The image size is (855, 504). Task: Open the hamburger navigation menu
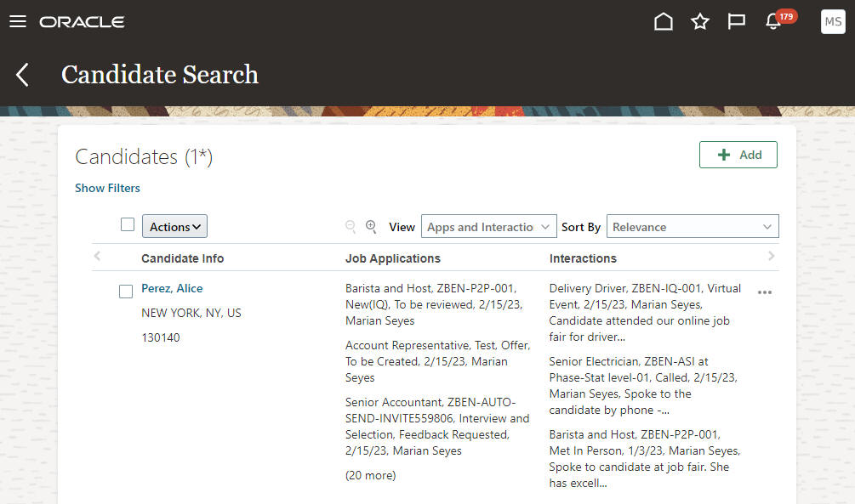click(x=18, y=21)
